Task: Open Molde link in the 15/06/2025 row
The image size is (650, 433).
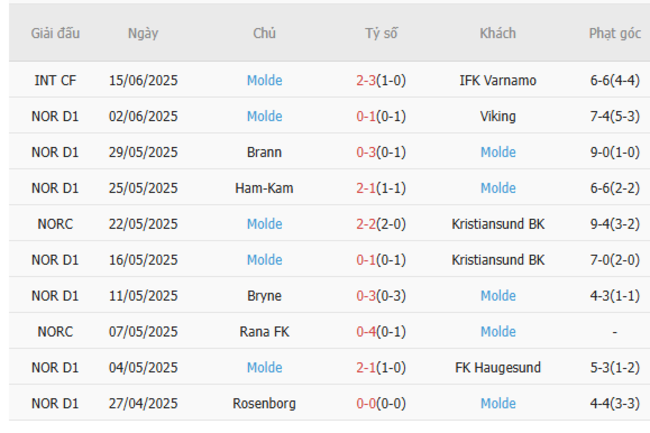Action: [x=264, y=80]
